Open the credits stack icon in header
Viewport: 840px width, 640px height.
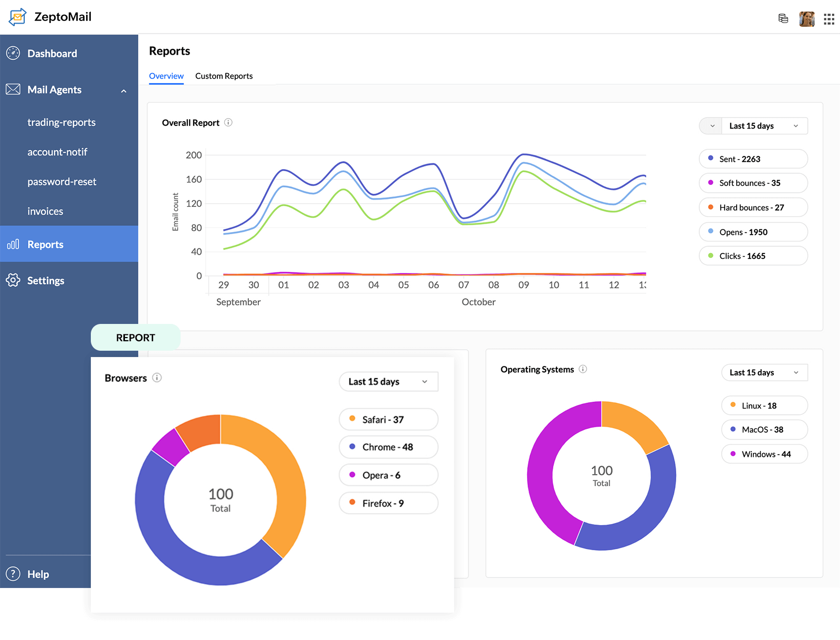pos(783,19)
